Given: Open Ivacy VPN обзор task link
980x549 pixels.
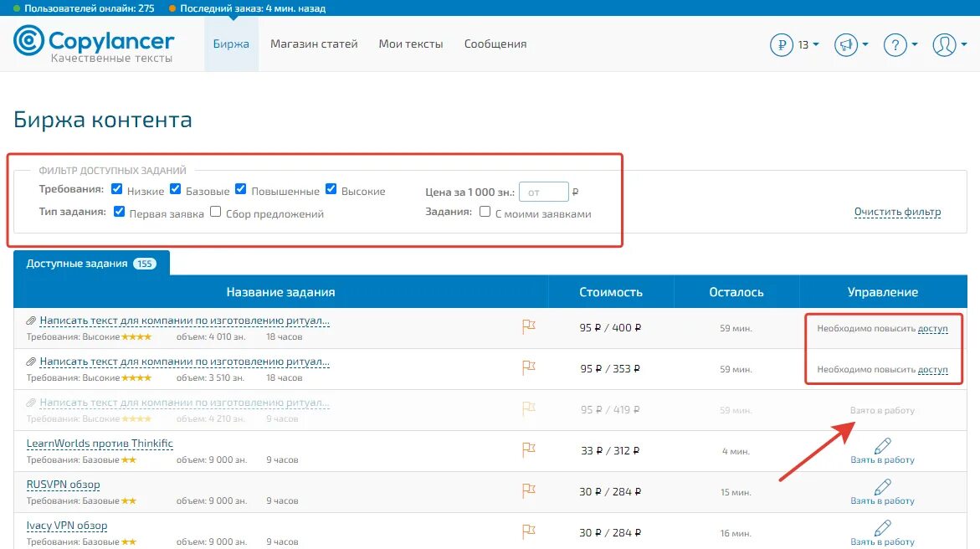Looking at the screenshot, I should [x=67, y=526].
